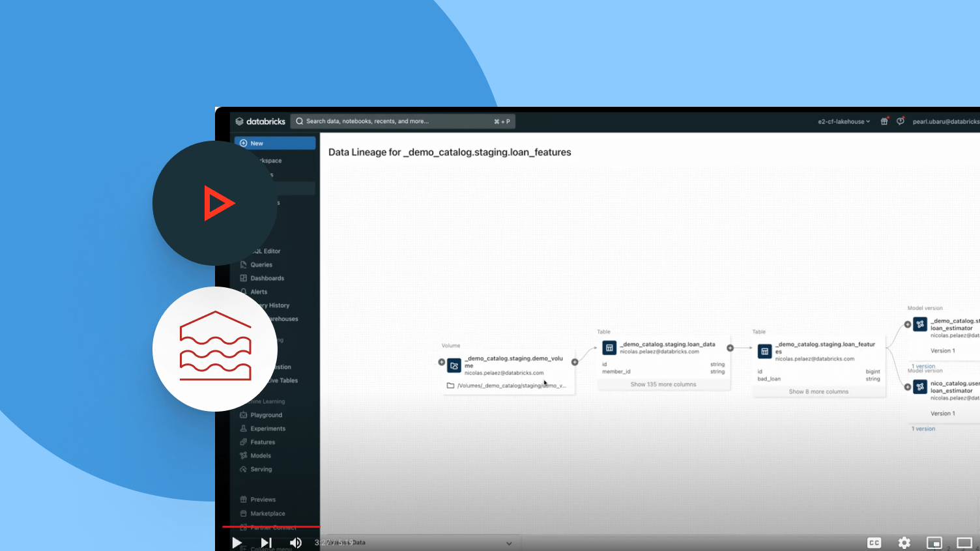Click the red video progress bar
The image size is (980, 551).
pos(270,526)
